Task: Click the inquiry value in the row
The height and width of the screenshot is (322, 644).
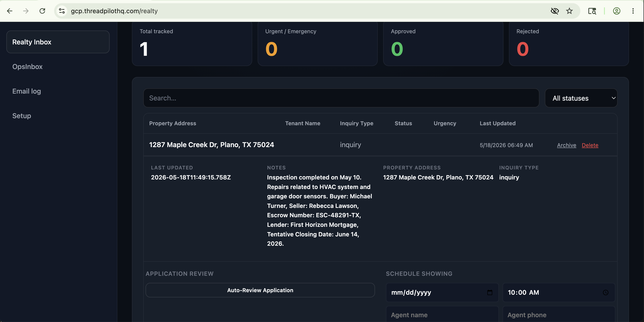Action: (x=350, y=145)
